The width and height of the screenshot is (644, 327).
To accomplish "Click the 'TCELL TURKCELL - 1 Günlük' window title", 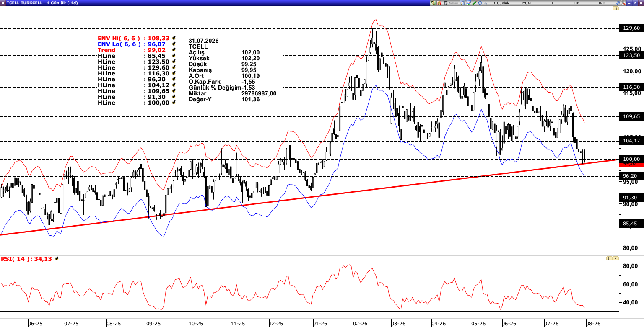I will [x=36, y=3].
